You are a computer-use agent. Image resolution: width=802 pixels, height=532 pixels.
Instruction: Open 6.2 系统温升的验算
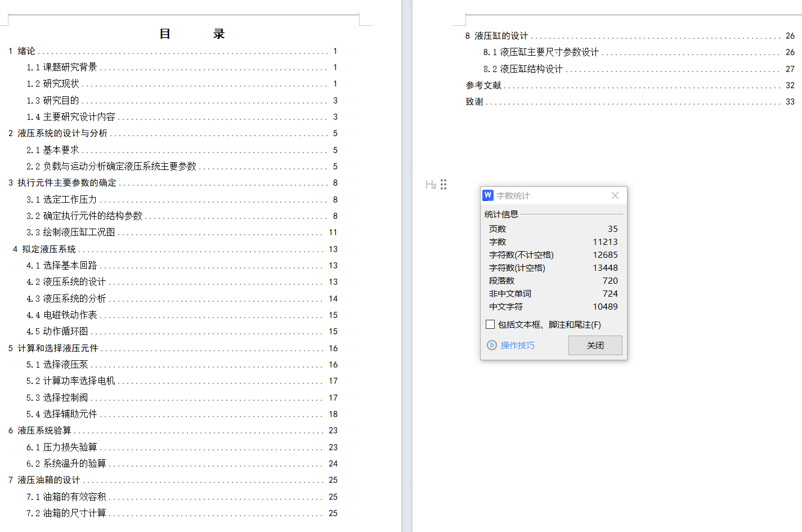click(x=182, y=463)
